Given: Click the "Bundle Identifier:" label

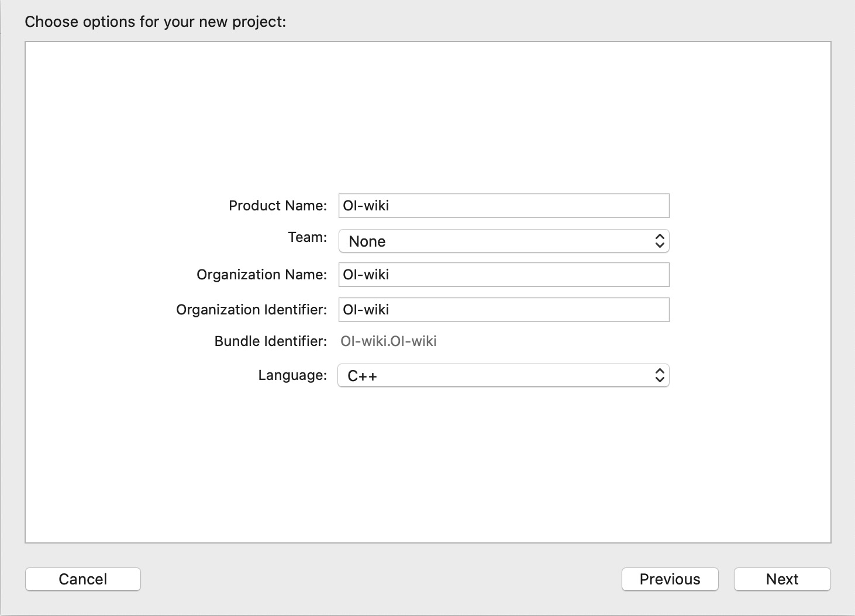Looking at the screenshot, I should (x=271, y=341).
